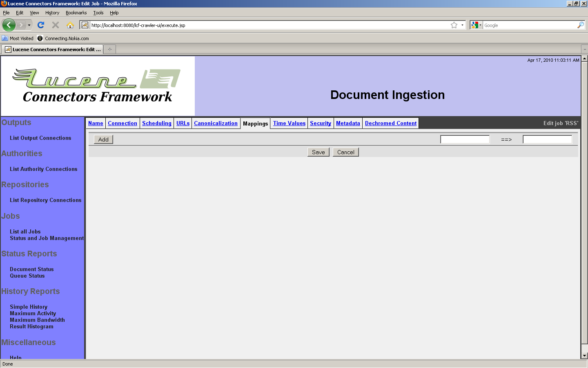Click the Home icon in toolbar
This screenshot has height=368, width=588.
[70, 25]
